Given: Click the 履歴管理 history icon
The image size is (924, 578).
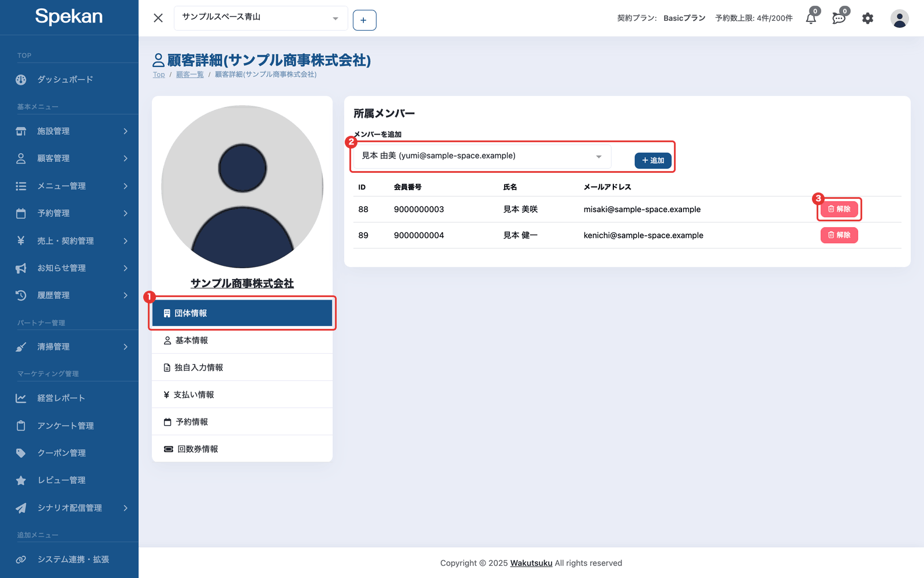Looking at the screenshot, I should [21, 295].
